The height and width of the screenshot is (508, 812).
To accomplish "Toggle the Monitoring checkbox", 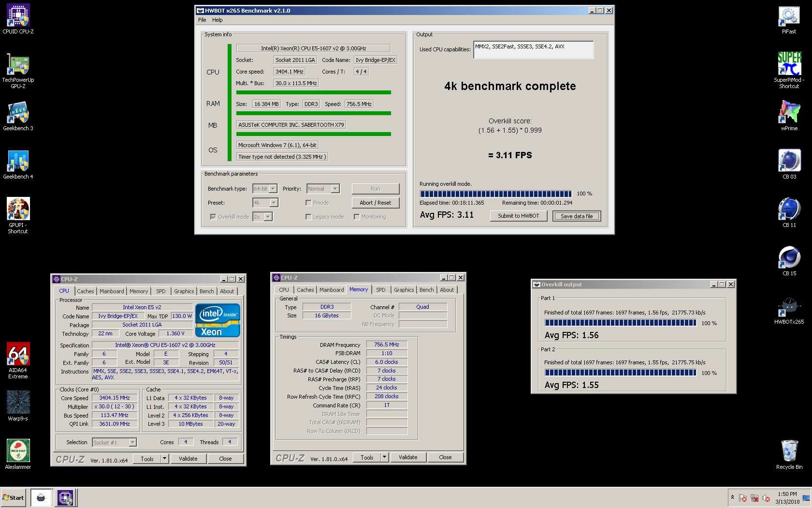I will tap(357, 217).
